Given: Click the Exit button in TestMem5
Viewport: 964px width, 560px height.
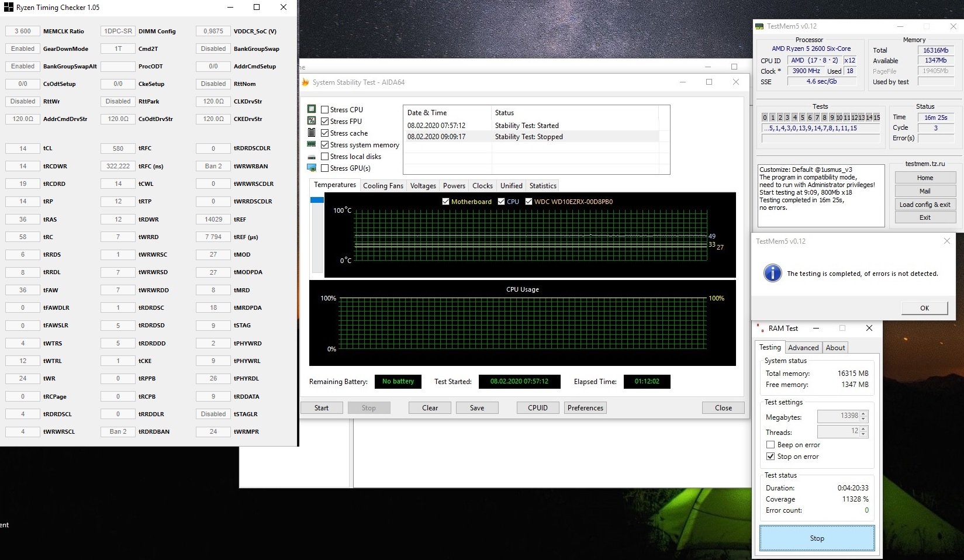Looking at the screenshot, I should 925,217.
